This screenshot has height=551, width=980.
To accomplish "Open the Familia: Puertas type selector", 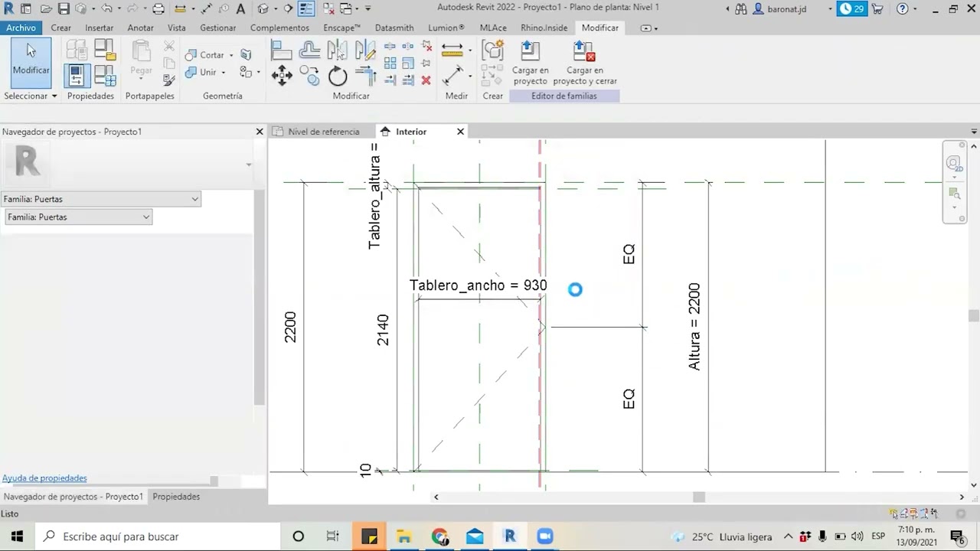I will tap(101, 199).
